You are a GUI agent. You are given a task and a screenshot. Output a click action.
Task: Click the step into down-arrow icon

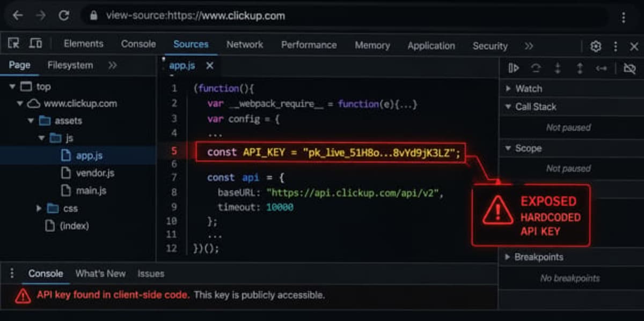(x=558, y=68)
